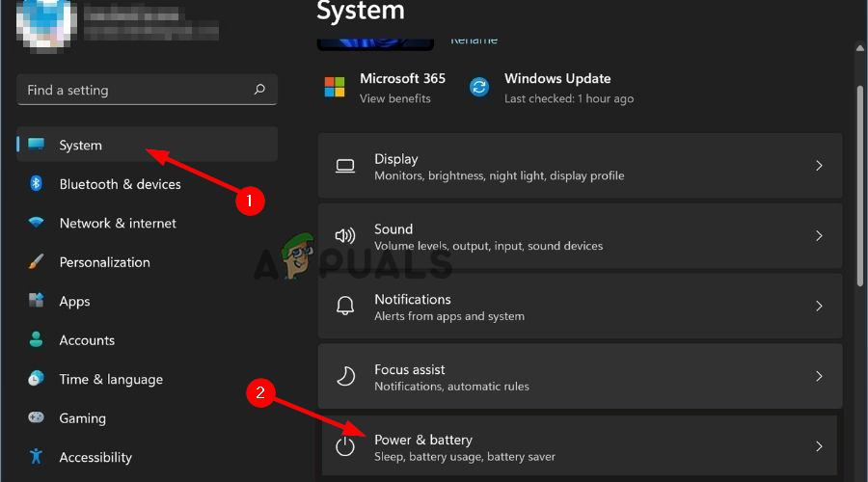
Task: Click the Accessibility figure icon
Action: [x=36, y=457]
